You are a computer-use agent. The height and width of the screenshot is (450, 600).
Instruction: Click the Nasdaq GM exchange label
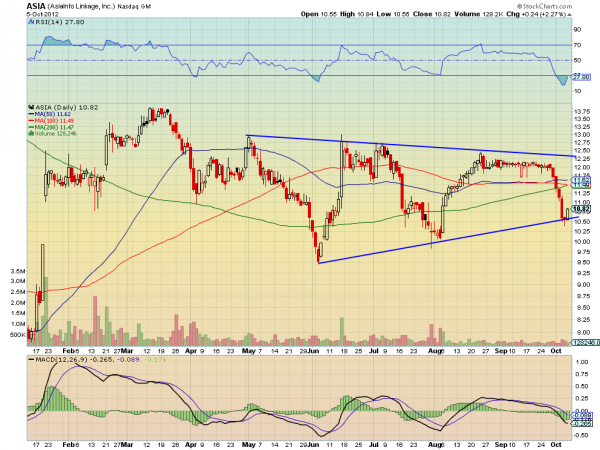tap(134, 7)
